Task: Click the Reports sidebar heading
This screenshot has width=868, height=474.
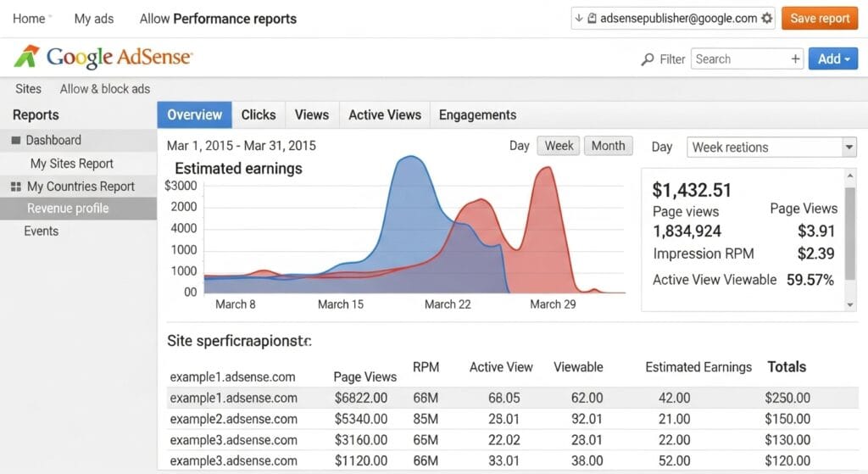Action: click(x=36, y=114)
